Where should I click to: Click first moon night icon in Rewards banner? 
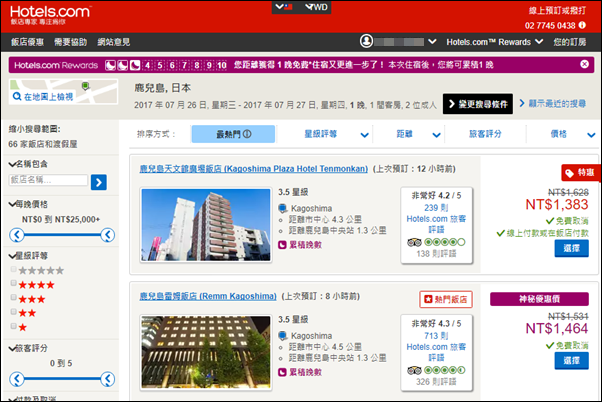tap(111, 65)
